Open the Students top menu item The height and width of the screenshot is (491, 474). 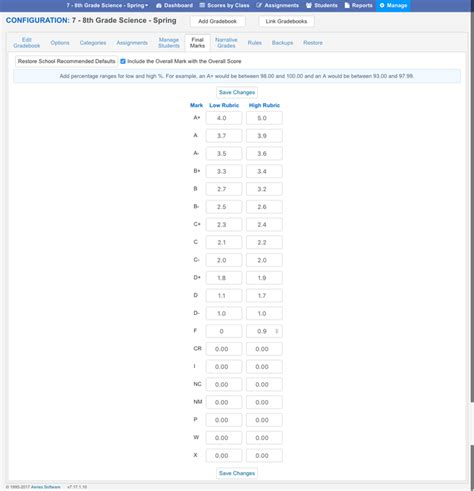[322, 5]
